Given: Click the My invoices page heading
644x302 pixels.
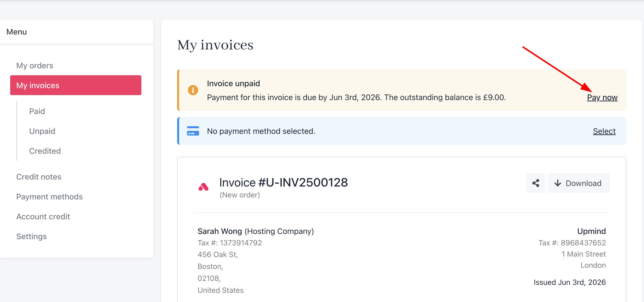Looking at the screenshot, I should coord(215,45).
